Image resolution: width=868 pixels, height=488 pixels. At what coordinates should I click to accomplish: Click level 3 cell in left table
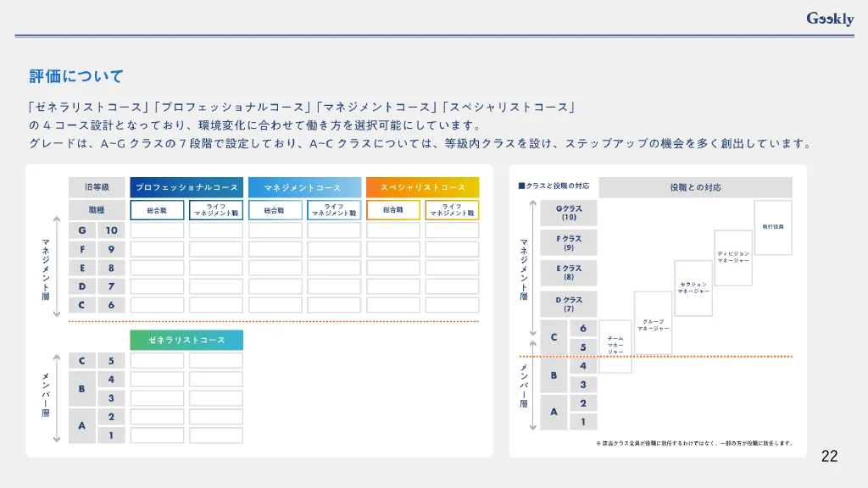pyautogui.click(x=111, y=398)
